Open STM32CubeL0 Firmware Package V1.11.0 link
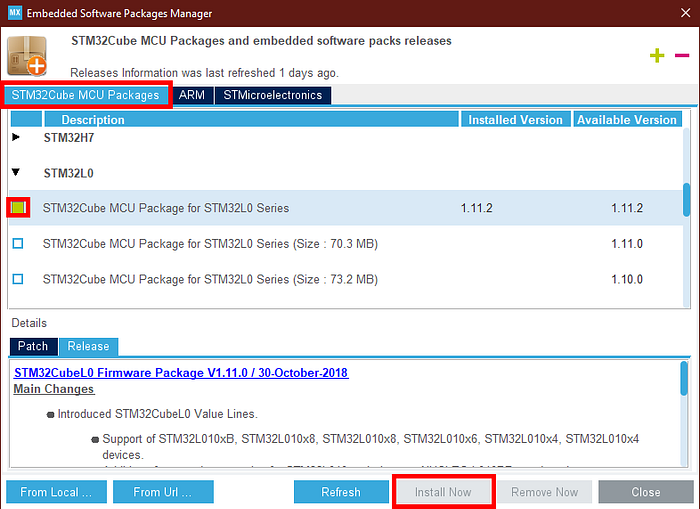 pos(181,373)
